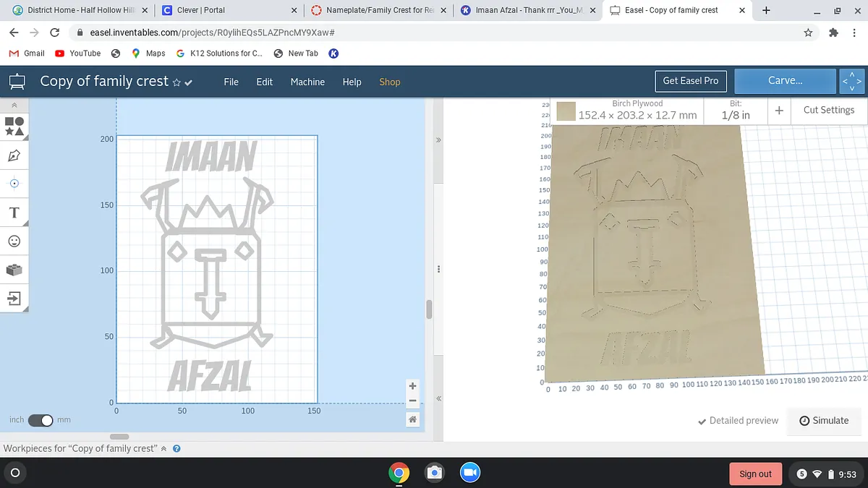Screen dimensions: 868x488
Task: Add another bit with plus button
Action: coord(779,110)
